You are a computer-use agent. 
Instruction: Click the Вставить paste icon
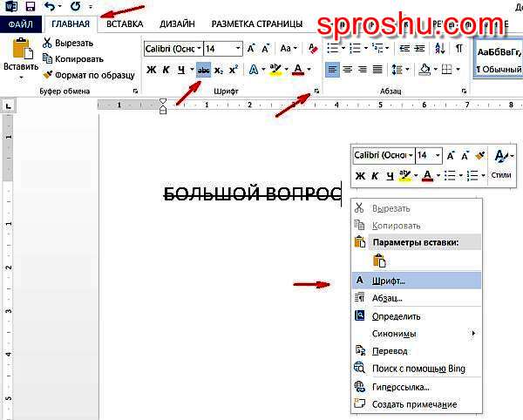tap(20, 51)
